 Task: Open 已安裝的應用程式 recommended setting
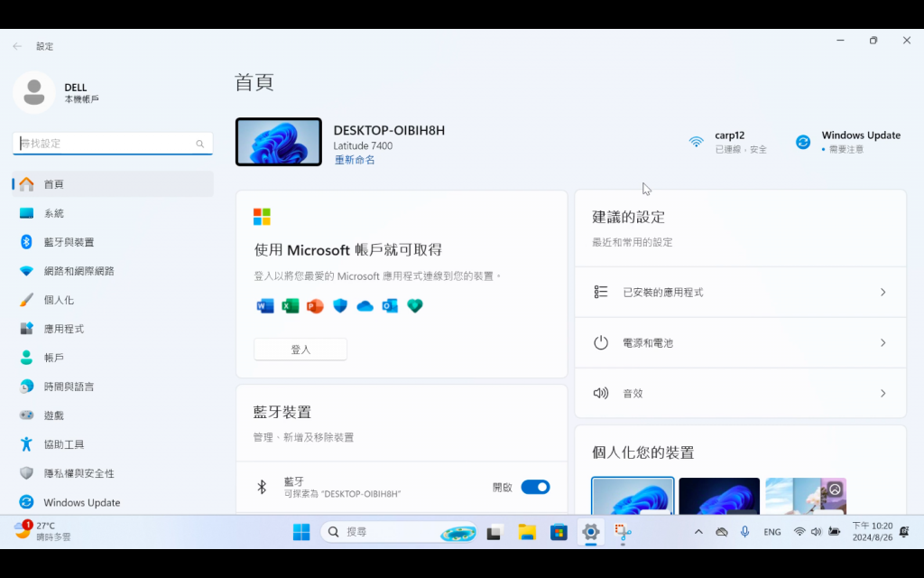[x=740, y=292]
